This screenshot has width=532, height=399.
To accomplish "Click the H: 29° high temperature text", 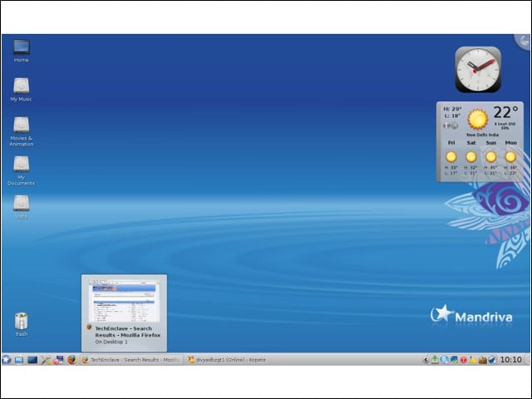I will [452, 109].
